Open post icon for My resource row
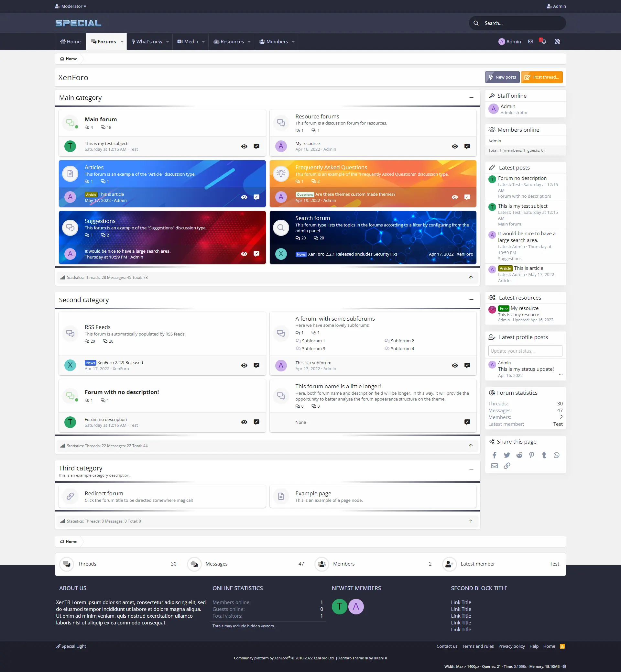 coord(467,147)
